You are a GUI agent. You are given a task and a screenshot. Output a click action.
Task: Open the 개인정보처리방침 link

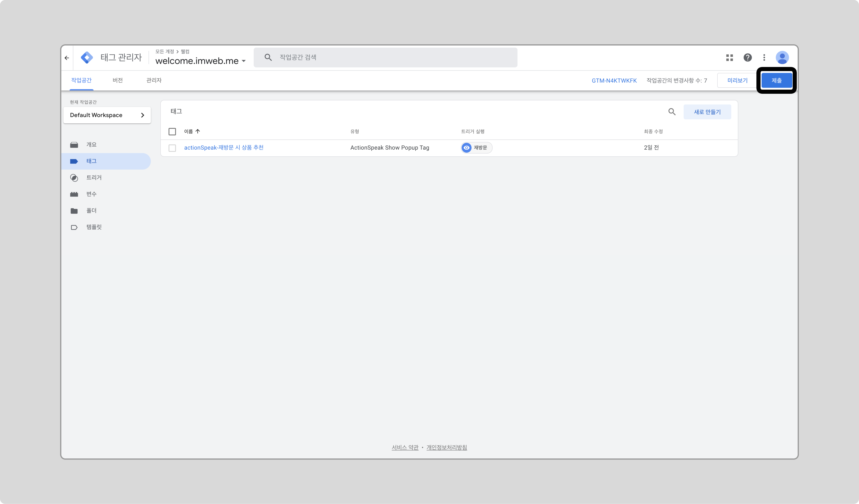[x=447, y=448]
